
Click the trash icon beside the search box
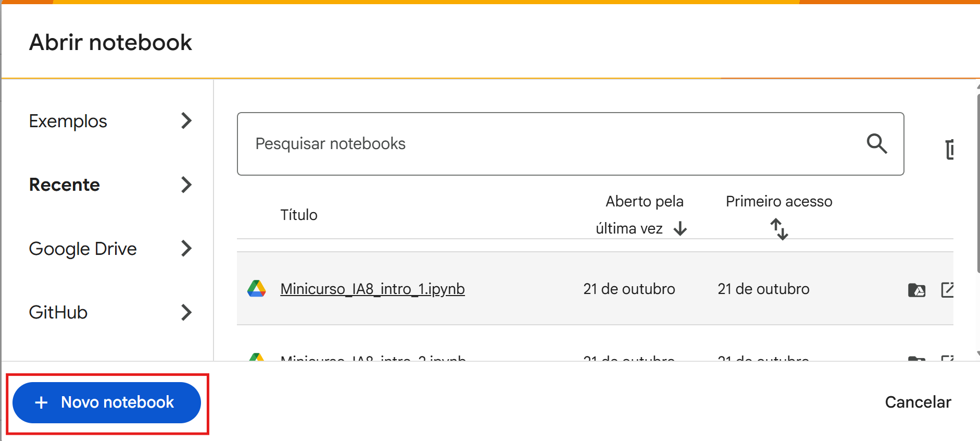coord(949,150)
